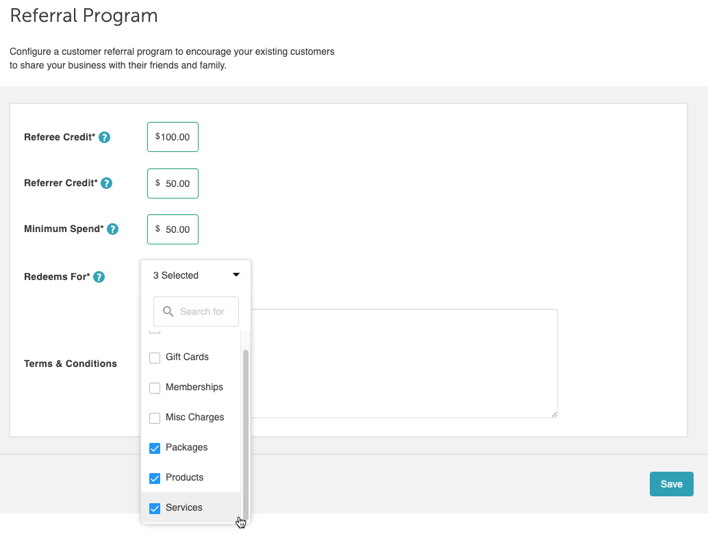Check the Gift Cards checkbox
Image resolution: width=708 pixels, height=547 pixels.
(154, 358)
